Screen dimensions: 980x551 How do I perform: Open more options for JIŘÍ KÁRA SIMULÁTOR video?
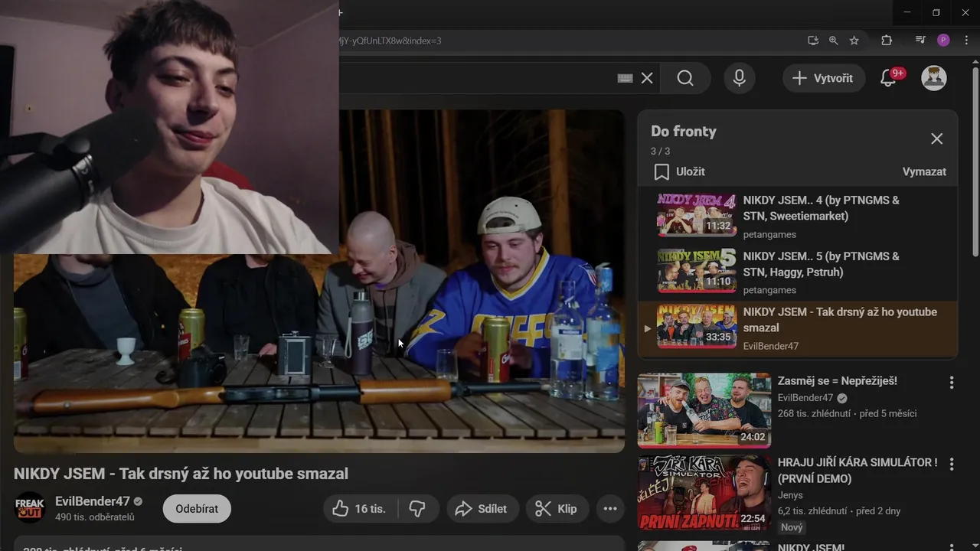click(952, 464)
